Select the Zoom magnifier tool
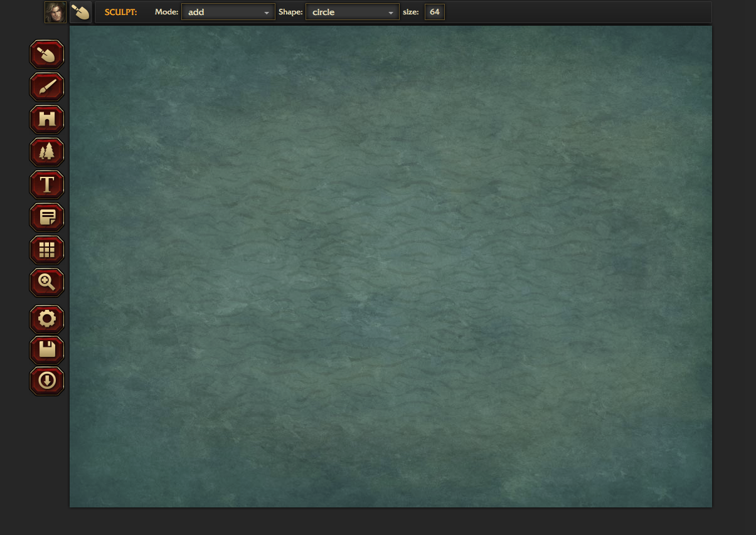The height and width of the screenshot is (535, 756). 47,283
